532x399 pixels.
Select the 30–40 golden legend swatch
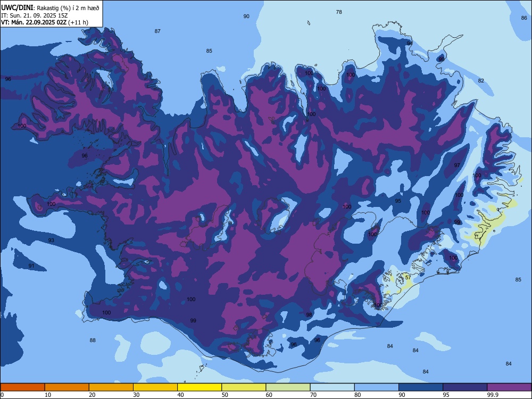pyautogui.click(x=155, y=387)
